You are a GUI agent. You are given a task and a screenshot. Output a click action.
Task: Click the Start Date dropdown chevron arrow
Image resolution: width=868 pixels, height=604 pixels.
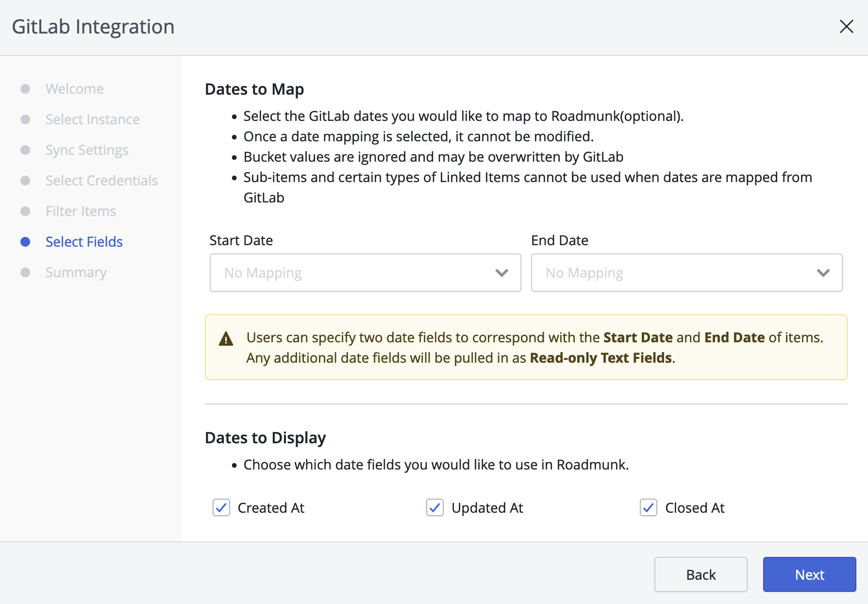(x=501, y=273)
